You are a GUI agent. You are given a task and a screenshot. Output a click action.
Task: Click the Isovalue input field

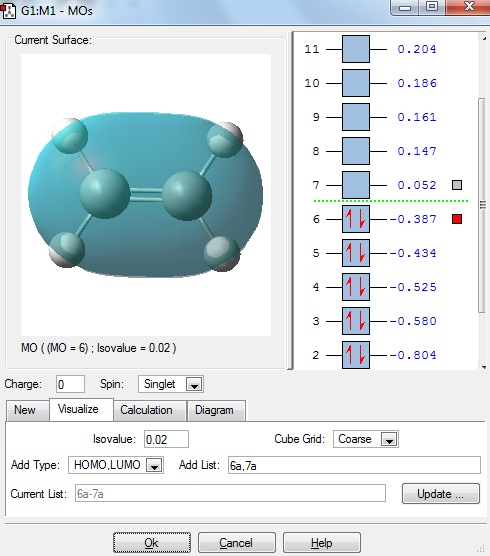166,439
